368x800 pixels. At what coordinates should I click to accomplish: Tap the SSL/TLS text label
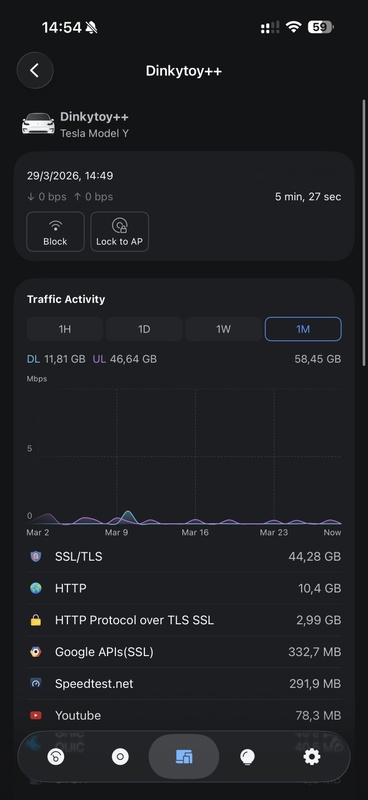79,557
